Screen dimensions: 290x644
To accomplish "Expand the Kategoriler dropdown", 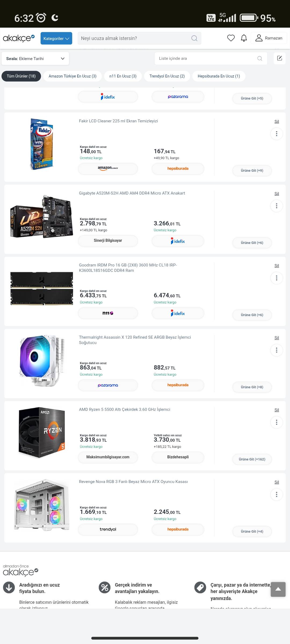I will tap(56, 38).
